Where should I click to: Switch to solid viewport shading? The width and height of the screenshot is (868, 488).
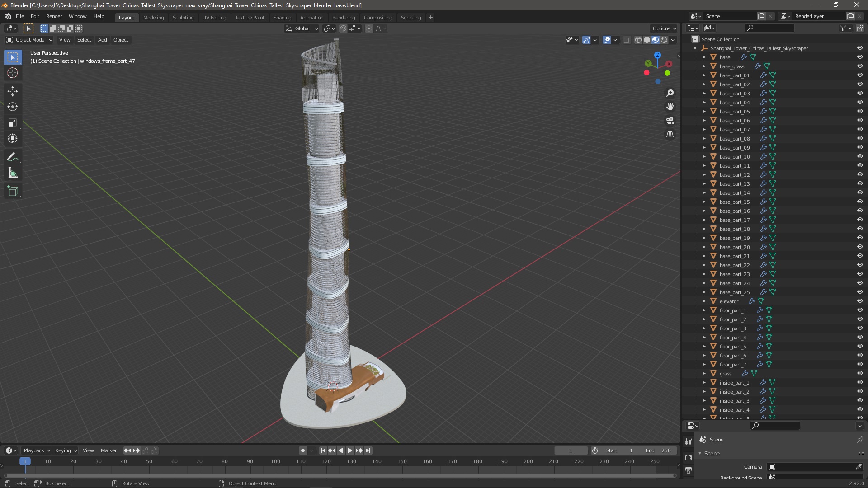647,40
